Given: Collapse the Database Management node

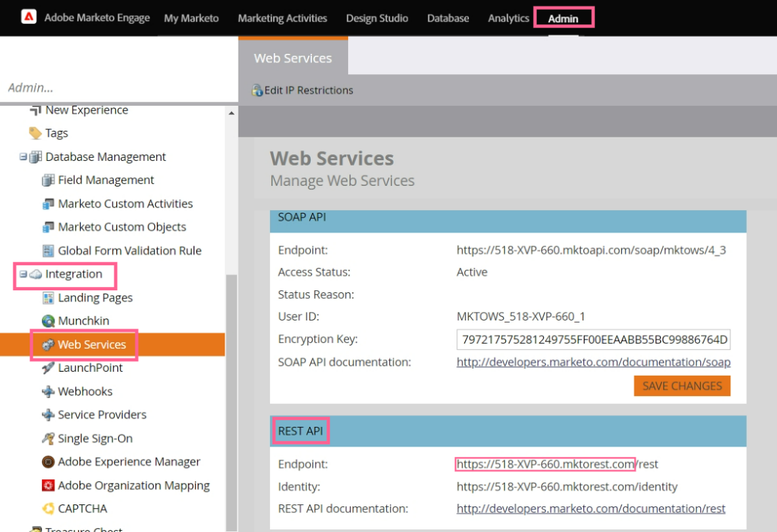Looking at the screenshot, I should point(23,157).
